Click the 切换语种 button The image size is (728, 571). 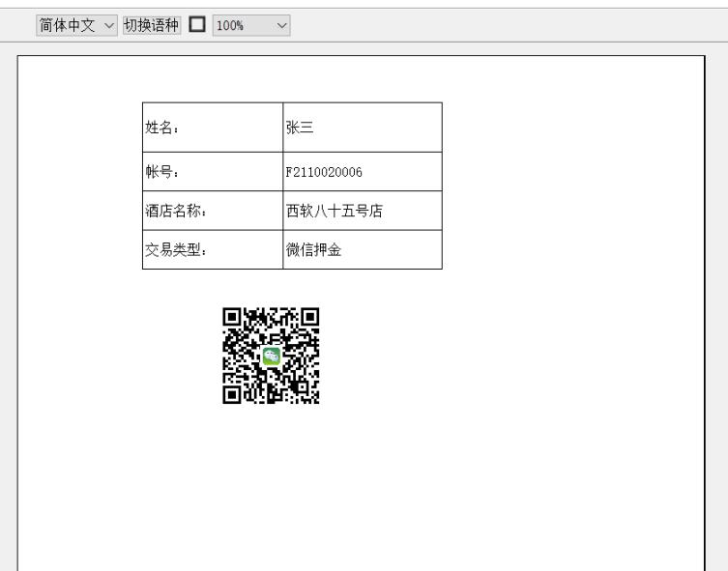pyautogui.click(x=152, y=25)
